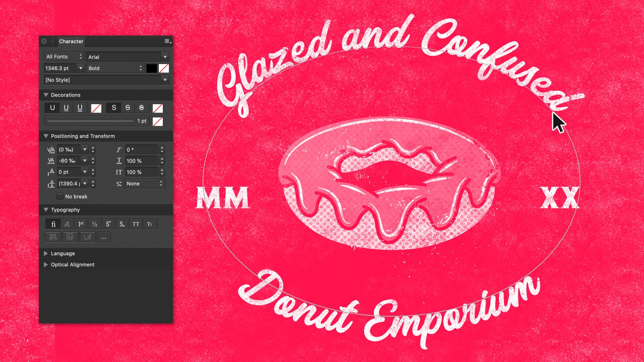Click the black color swatch

point(152,68)
